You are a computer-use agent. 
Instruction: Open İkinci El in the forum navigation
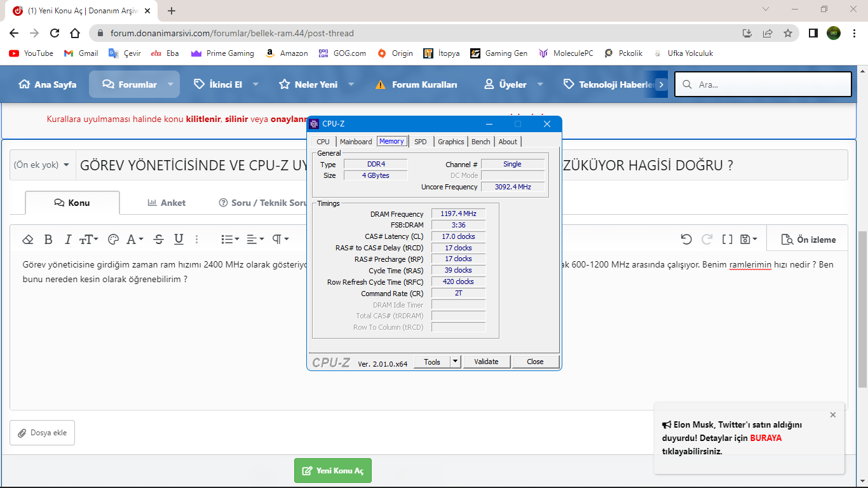218,85
